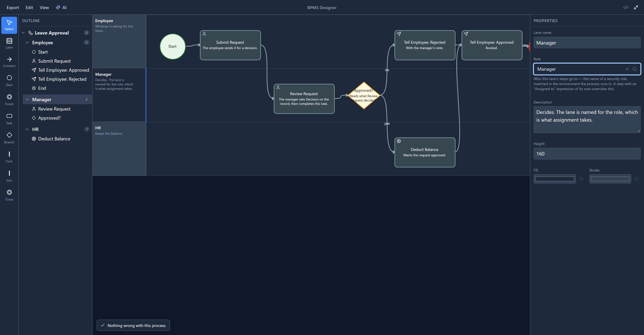Select the Deduct Balance node on canvas
644x335 pixels.
(425, 152)
